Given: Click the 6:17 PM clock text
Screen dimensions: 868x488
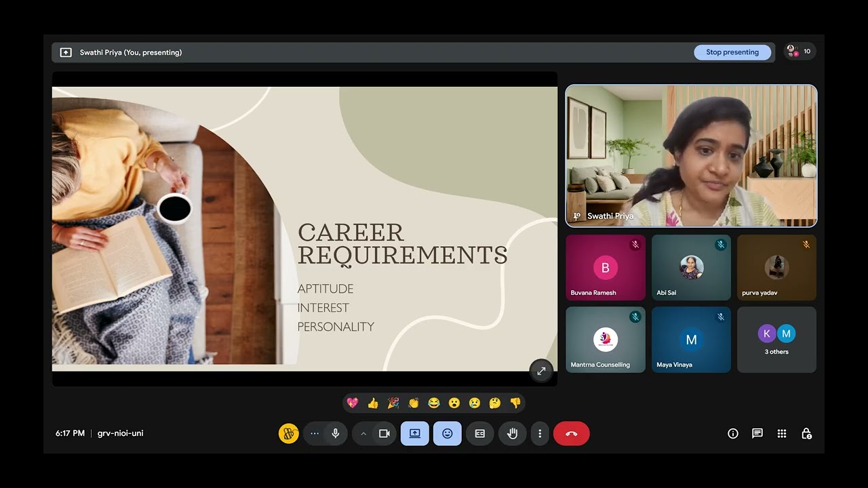Looking at the screenshot, I should point(70,434).
